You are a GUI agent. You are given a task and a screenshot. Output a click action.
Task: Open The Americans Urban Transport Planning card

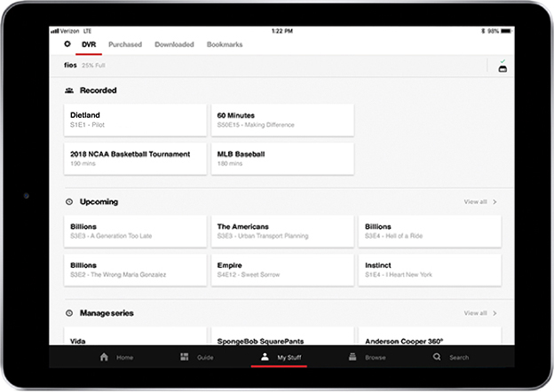282,231
